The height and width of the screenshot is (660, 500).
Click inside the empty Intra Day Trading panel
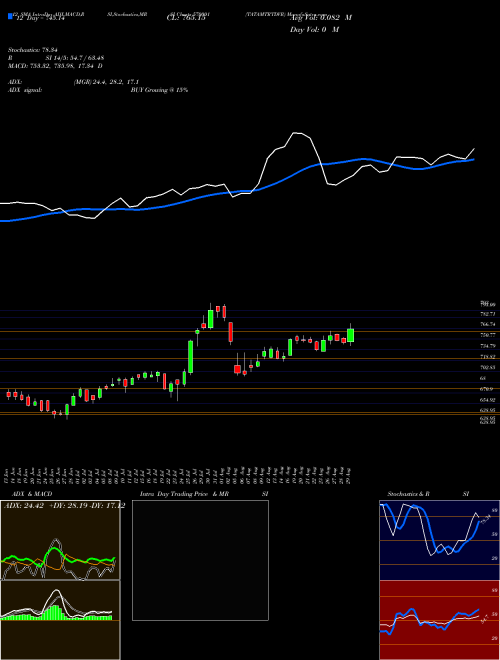200,560
